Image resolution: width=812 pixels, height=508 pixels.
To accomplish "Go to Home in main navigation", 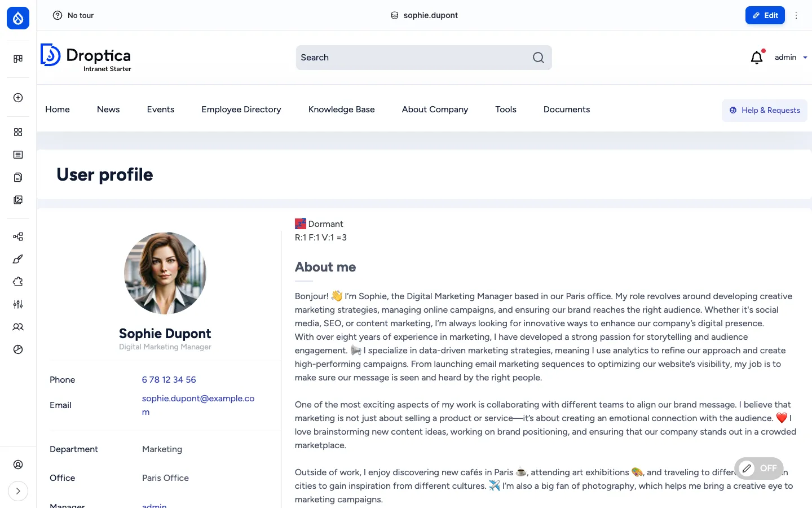I will tap(58, 110).
